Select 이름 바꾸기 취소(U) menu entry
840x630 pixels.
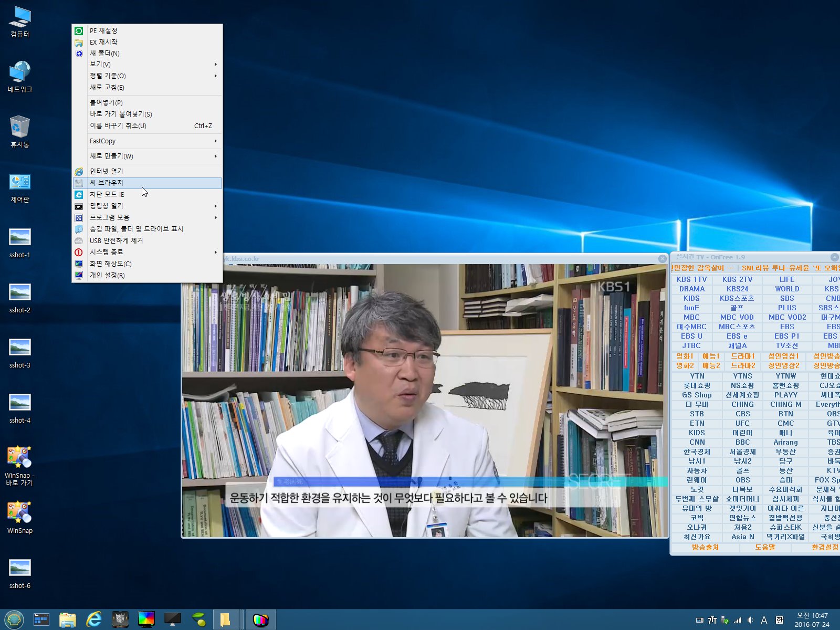click(147, 125)
